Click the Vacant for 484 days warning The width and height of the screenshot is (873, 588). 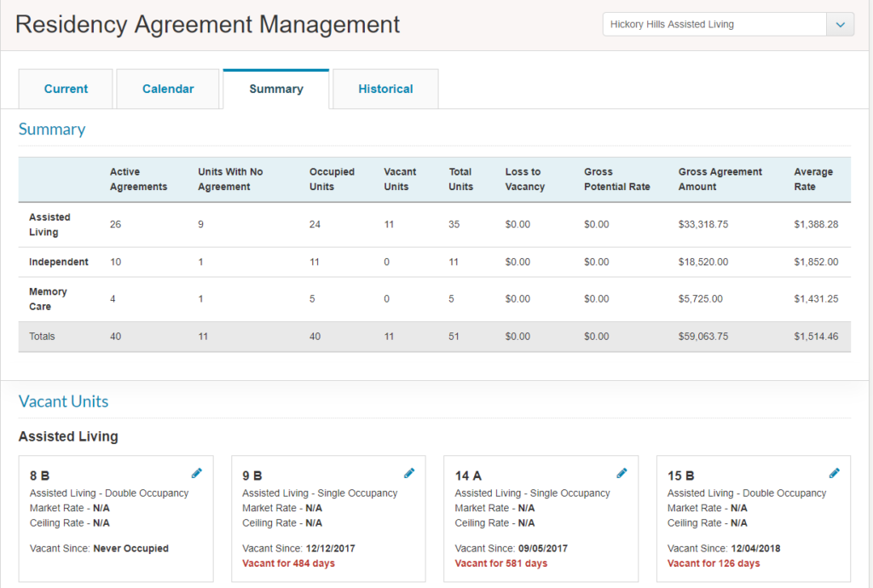click(x=288, y=563)
